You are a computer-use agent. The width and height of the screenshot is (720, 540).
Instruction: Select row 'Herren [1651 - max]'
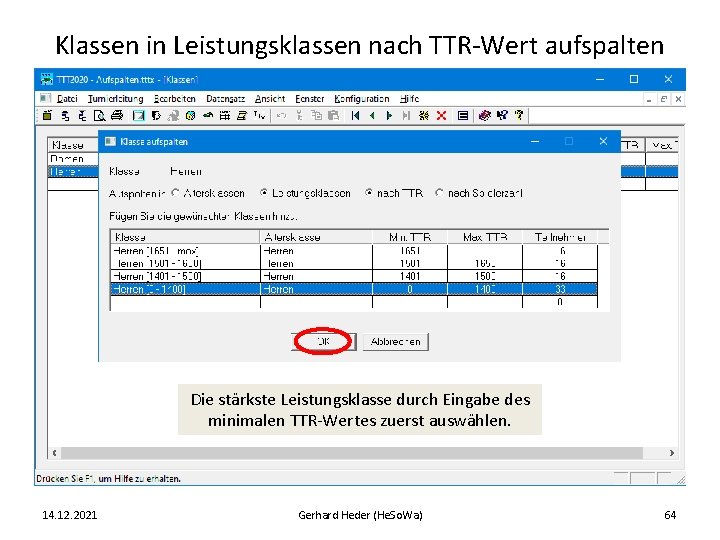[354, 251]
